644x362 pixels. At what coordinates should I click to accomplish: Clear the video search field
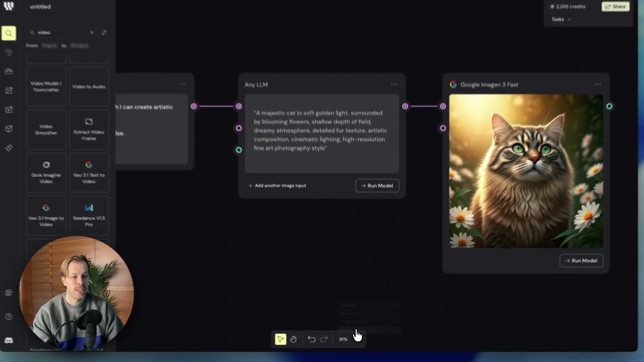point(91,32)
